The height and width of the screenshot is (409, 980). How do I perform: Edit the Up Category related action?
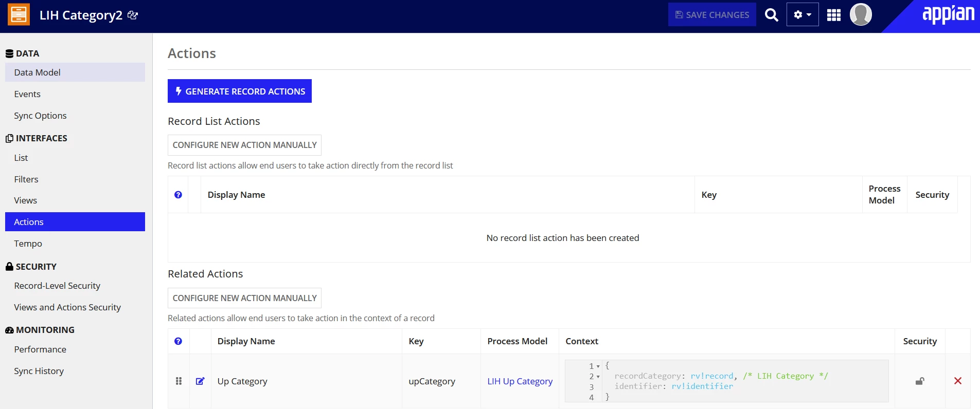200,381
